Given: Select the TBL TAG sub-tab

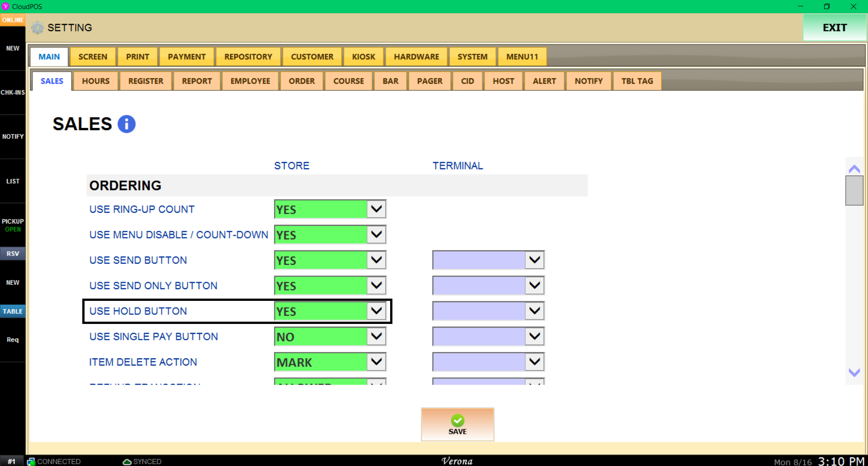Looking at the screenshot, I should point(637,81).
